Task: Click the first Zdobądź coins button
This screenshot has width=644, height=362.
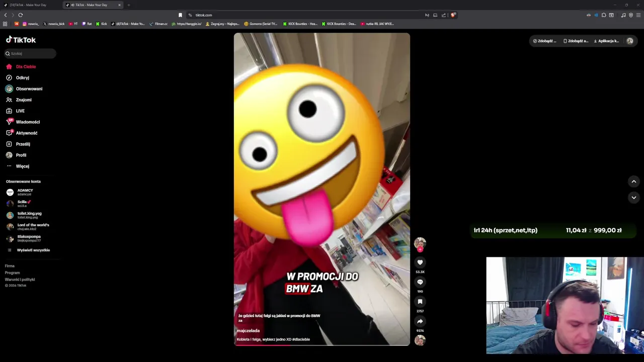Action: [545, 41]
